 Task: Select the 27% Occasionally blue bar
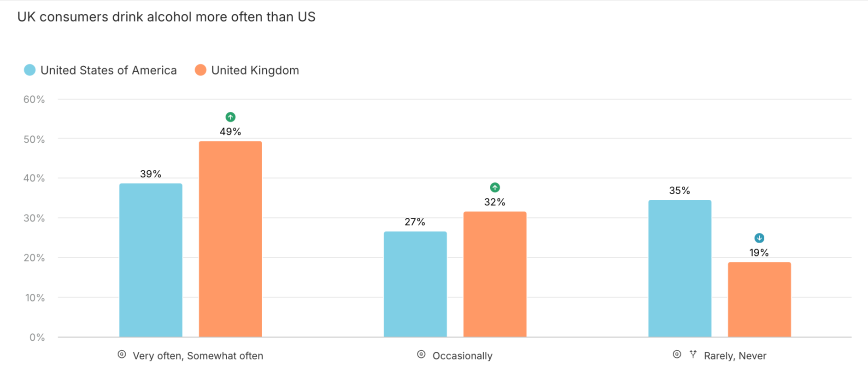[x=415, y=284]
